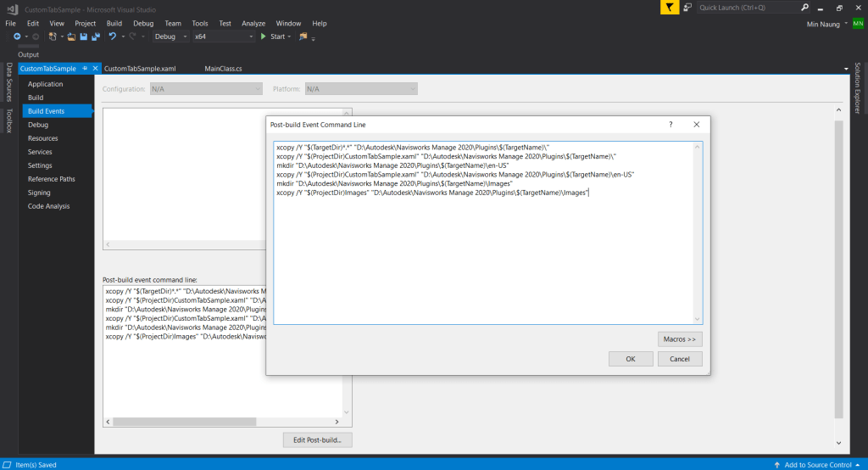Image resolution: width=868 pixels, height=470 pixels.
Task: Pin the CustomTabSample tab
Action: pos(85,68)
